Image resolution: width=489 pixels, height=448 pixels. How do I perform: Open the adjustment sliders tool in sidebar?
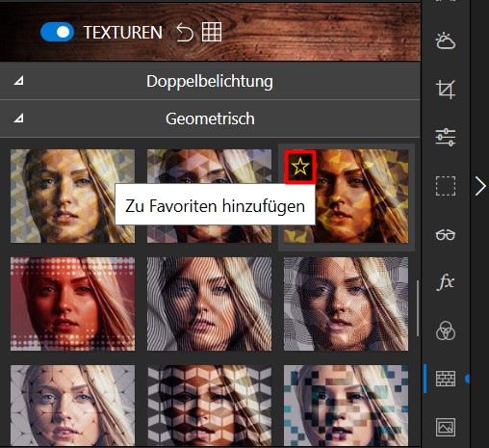click(446, 137)
